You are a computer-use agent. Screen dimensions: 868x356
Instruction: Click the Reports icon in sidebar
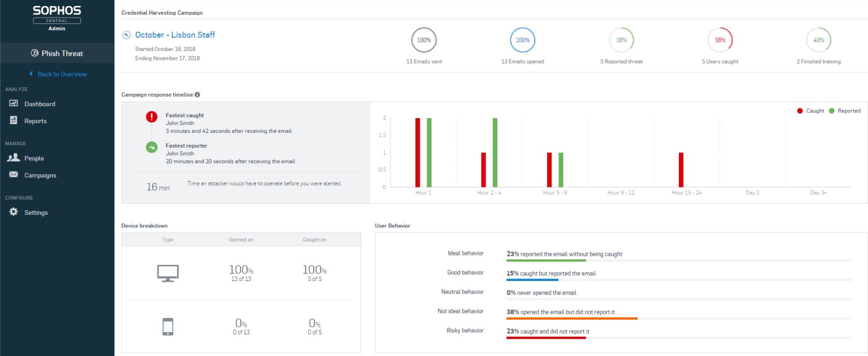14,121
